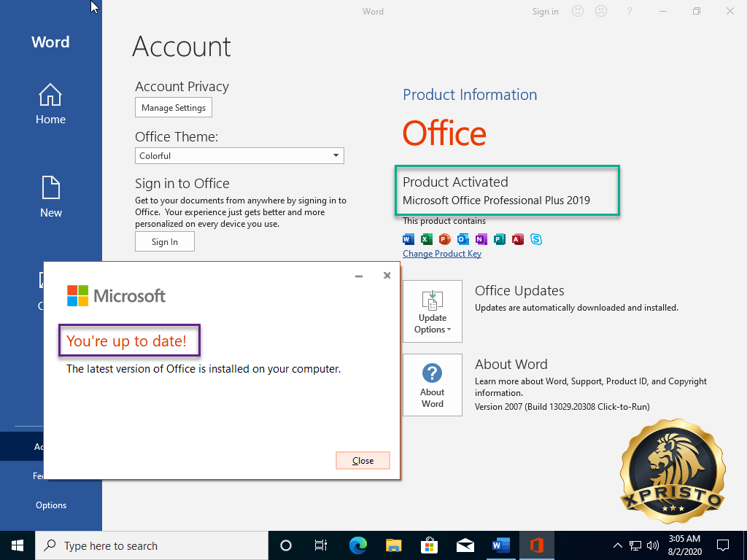Close the update dialog with Close button
The image size is (747, 560).
(363, 461)
